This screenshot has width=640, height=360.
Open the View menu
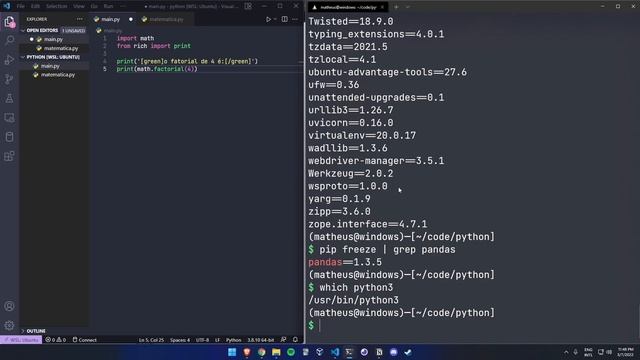[79, 6]
